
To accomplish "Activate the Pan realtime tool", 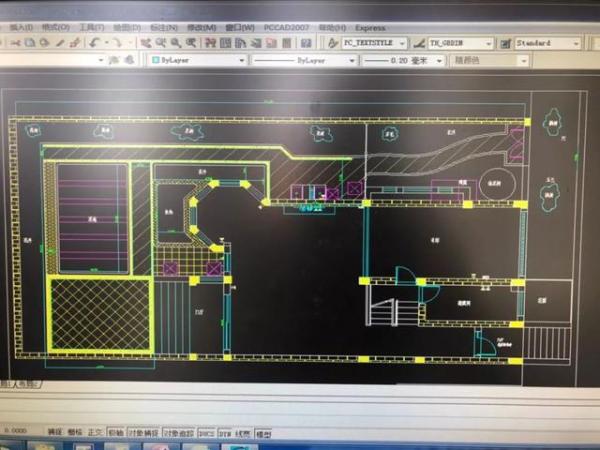I will pos(145,43).
